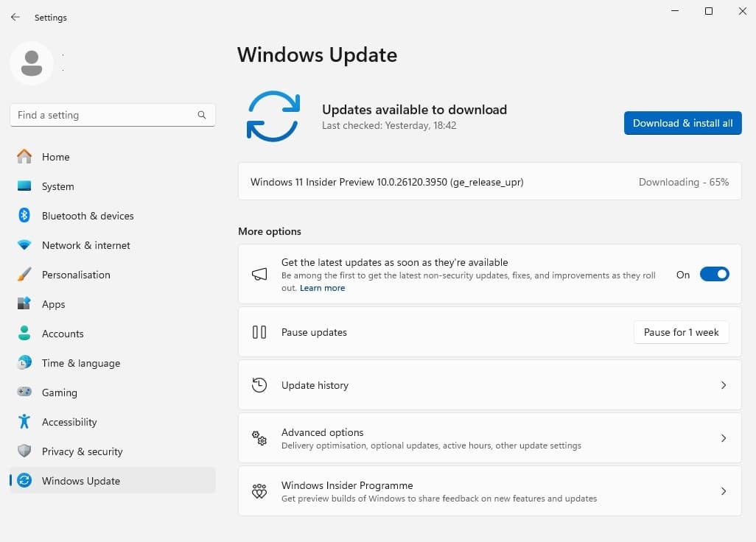Image resolution: width=756 pixels, height=542 pixels.
Task: Open Advanced options via right chevron
Action: (724, 438)
